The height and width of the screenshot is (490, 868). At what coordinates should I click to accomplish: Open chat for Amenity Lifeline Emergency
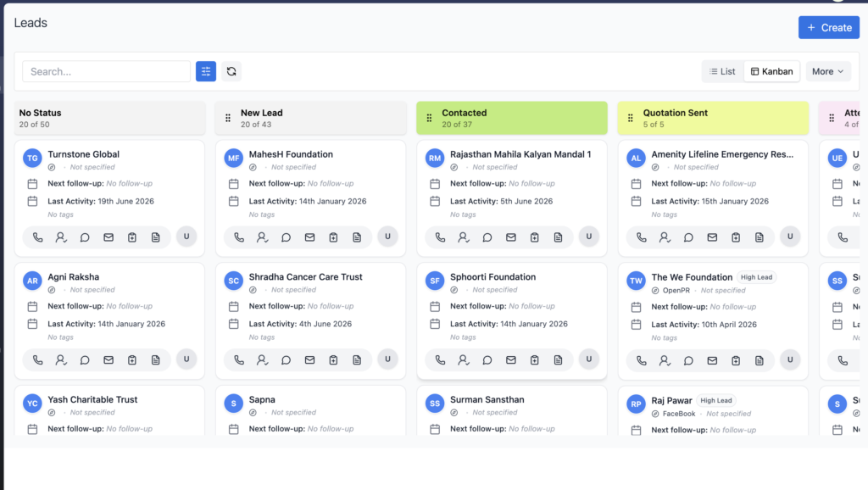coord(688,237)
